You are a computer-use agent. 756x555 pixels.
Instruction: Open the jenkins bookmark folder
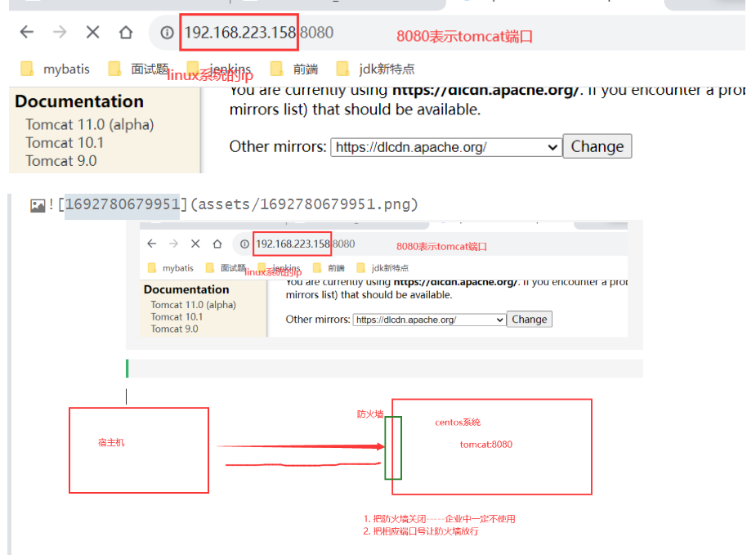(219, 69)
